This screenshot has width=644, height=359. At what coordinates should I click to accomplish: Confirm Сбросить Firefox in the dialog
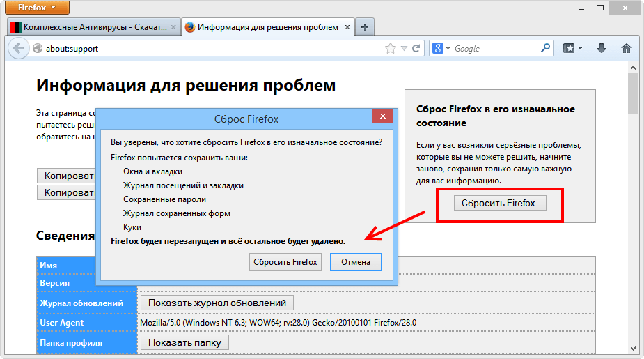285,262
